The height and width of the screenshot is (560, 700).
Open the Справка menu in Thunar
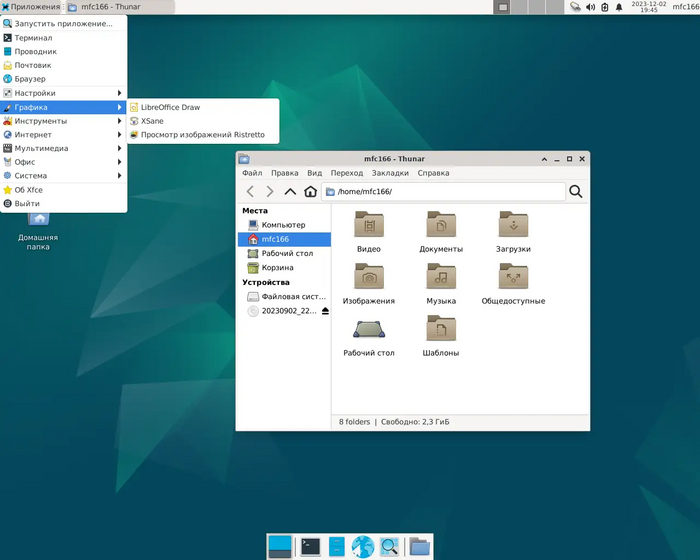[433, 173]
